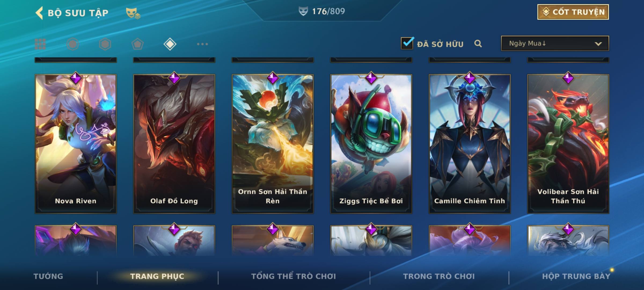The image size is (644, 290).
Task: Select the all-skins grid filter icon
Action: pos(40,44)
